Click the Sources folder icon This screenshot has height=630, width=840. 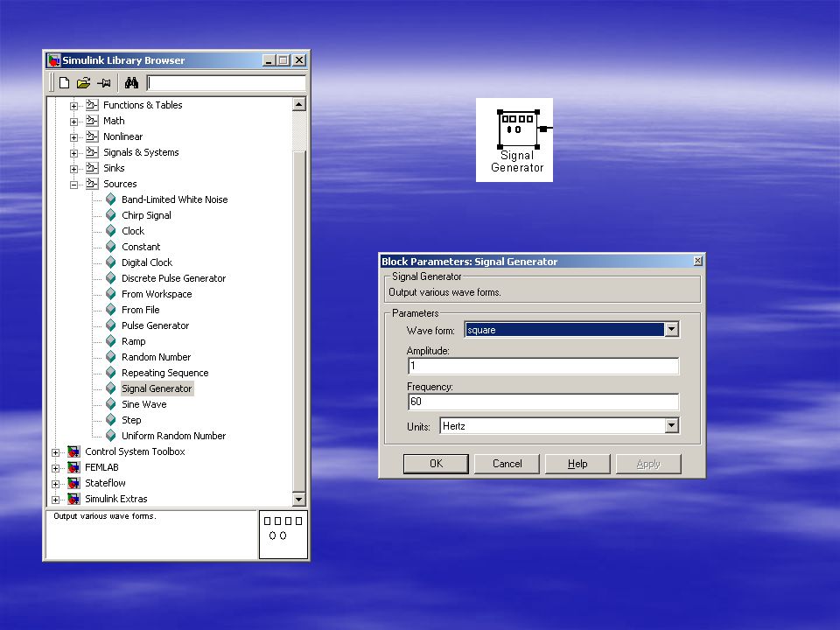point(92,183)
